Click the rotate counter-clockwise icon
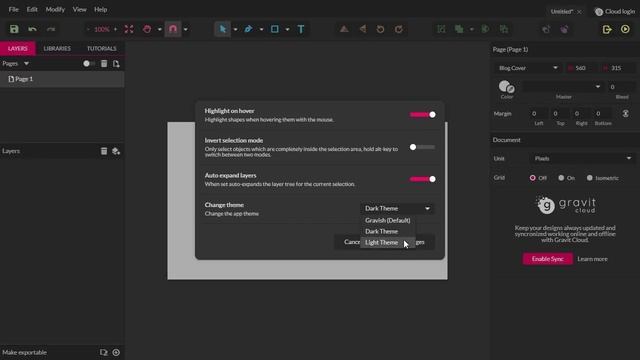 [380, 29]
